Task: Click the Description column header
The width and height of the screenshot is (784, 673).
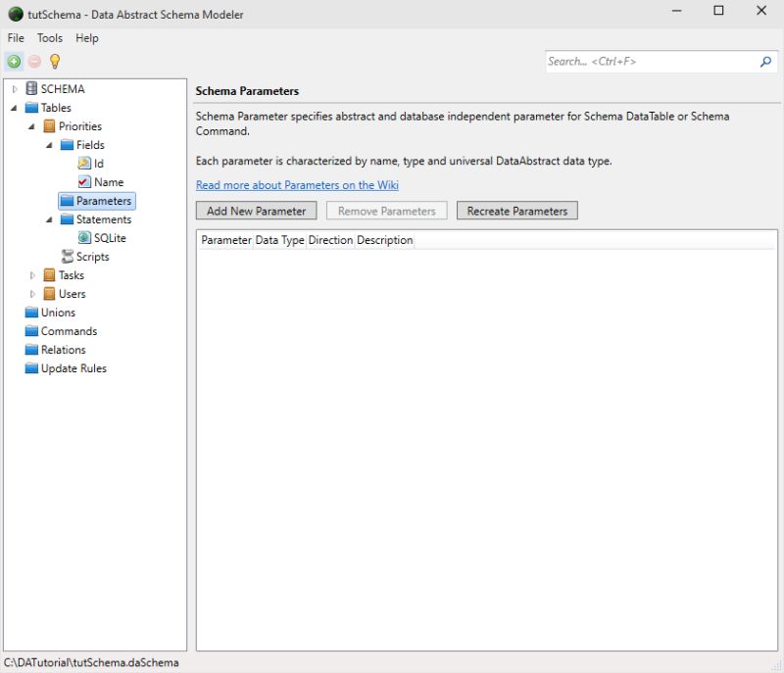Action: (x=384, y=240)
